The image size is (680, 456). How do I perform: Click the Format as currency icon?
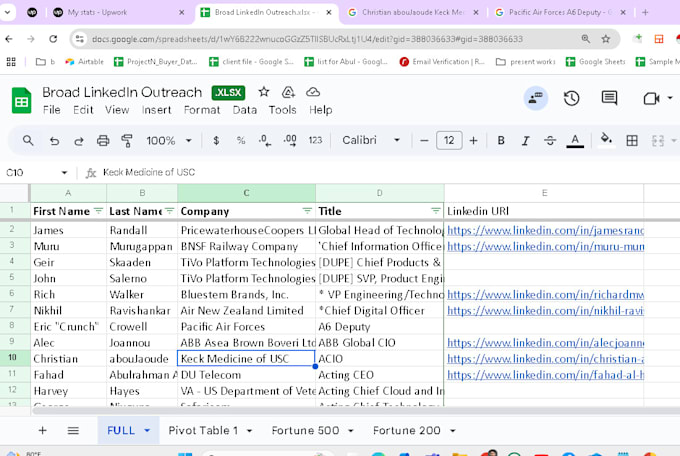click(218, 141)
